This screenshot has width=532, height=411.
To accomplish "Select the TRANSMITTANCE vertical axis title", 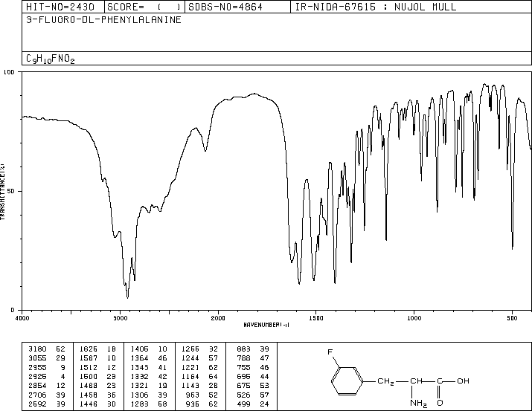I will [x=2, y=192].
